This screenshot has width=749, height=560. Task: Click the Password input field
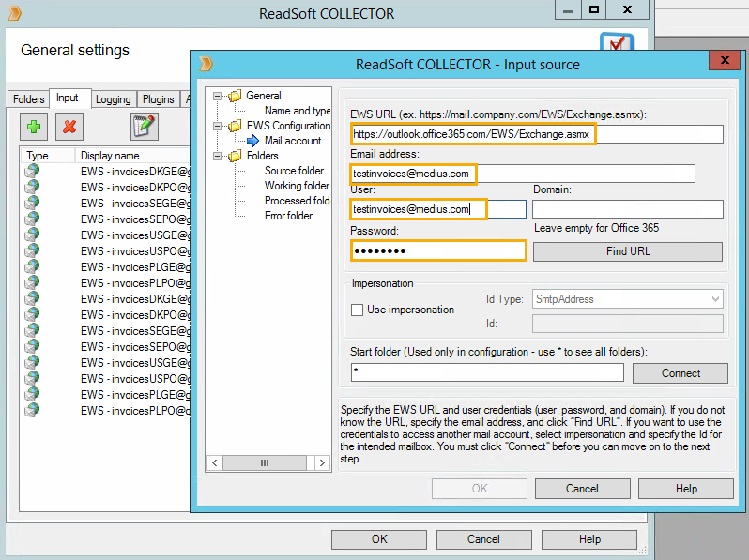(x=438, y=250)
